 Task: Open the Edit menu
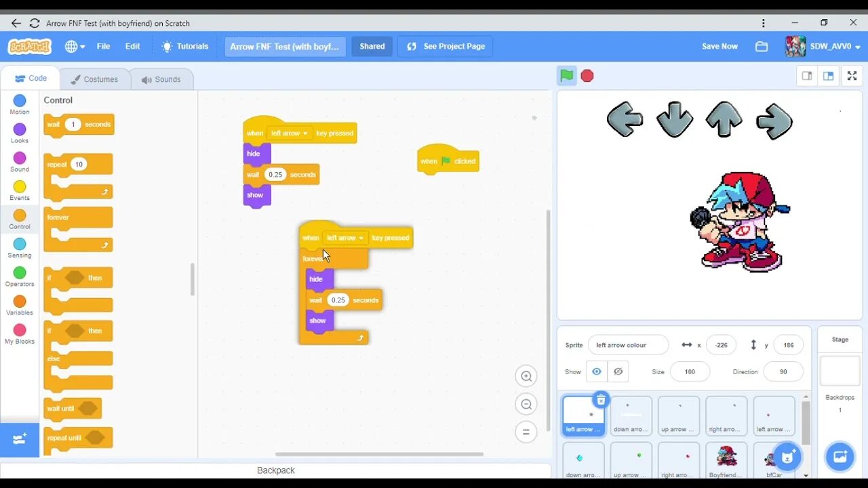pyautogui.click(x=133, y=46)
